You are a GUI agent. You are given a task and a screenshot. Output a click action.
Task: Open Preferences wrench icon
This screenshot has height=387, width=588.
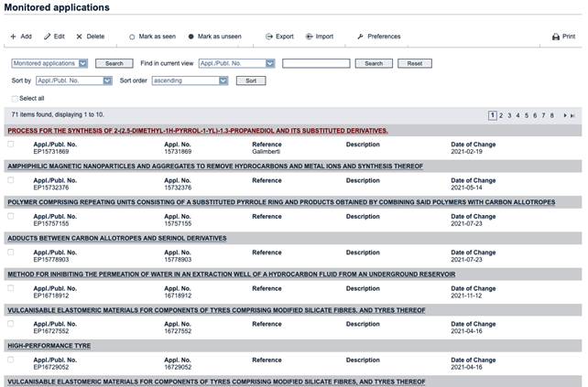(x=361, y=37)
